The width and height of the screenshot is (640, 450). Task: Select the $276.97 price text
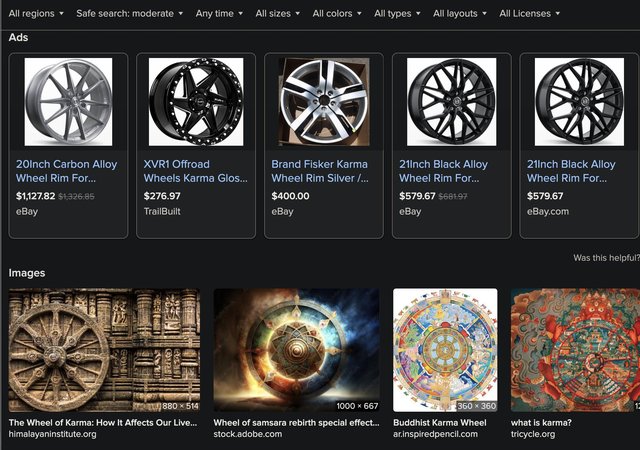click(x=162, y=196)
